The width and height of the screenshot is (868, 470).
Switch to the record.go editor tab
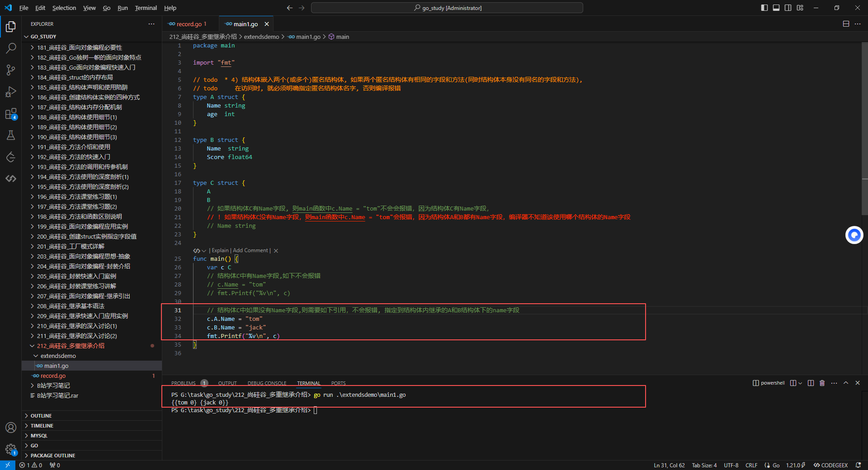click(x=190, y=24)
